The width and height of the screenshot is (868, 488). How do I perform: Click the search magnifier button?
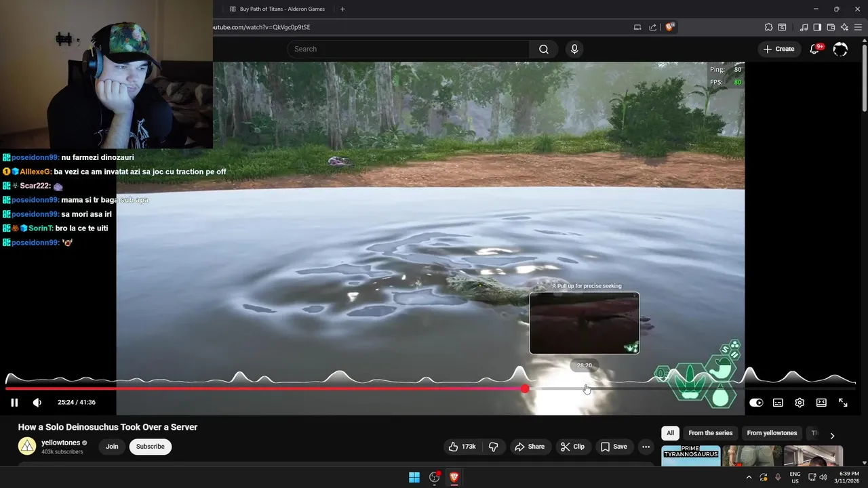coord(544,49)
